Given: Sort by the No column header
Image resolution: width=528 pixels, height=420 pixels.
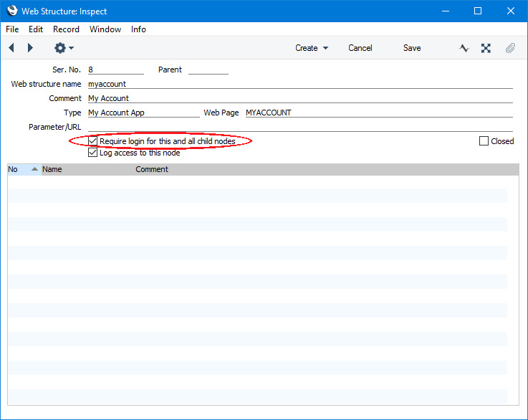Looking at the screenshot, I should click(x=24, y=169).
